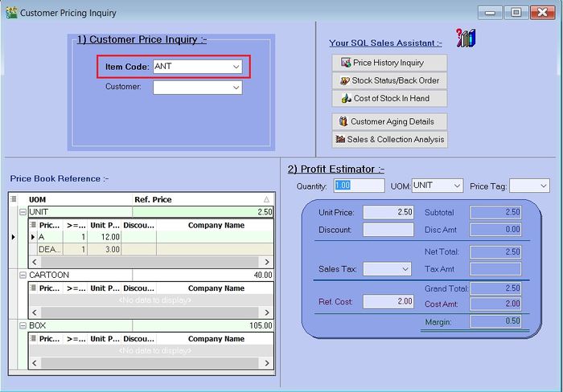The height and width of the screenshot is (392, 563).
Task: Click the Customer Pricing Inquiry title bar icon
Action: tap(10, 13)
